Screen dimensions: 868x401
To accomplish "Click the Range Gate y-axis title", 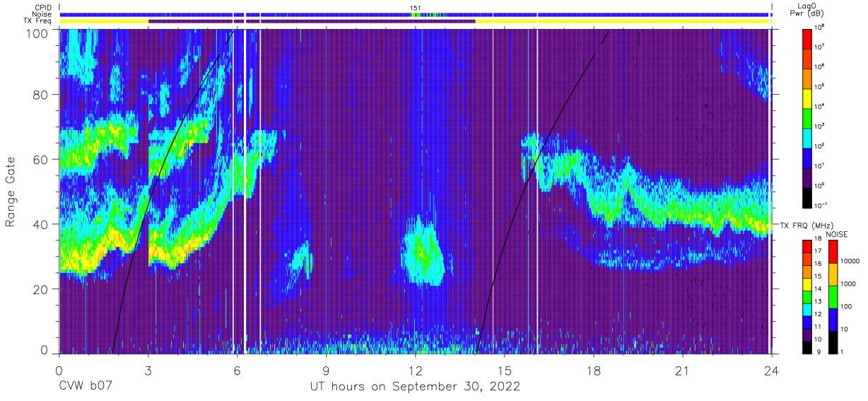I will coord(11,192).
